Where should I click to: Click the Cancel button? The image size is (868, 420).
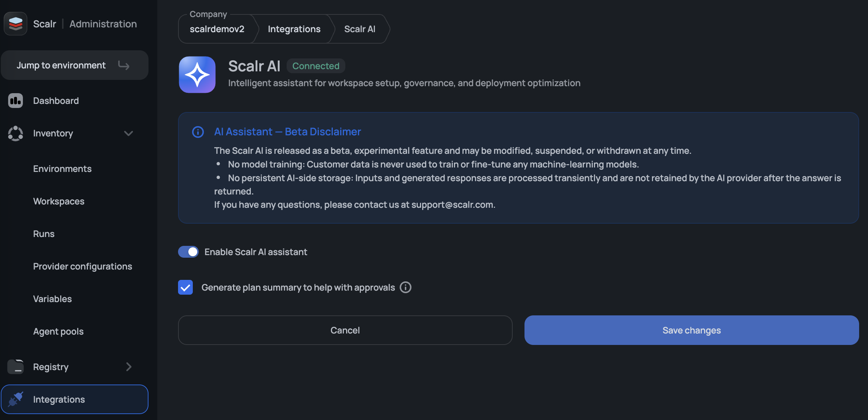pos(345,330)
